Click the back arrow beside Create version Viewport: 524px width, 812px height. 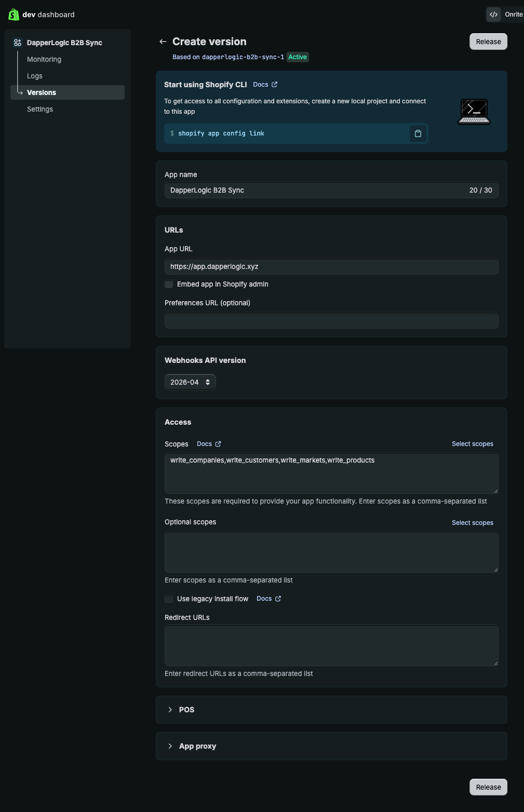tap(163, 42)
